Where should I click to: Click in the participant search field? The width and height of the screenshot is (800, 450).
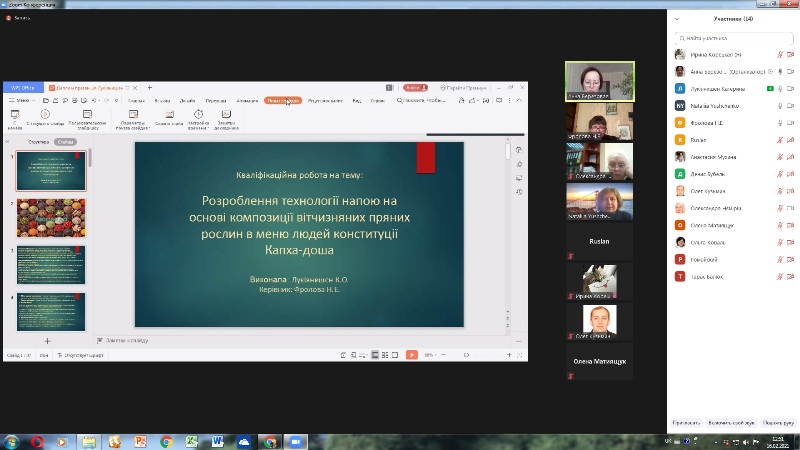(x=733, y=37)
